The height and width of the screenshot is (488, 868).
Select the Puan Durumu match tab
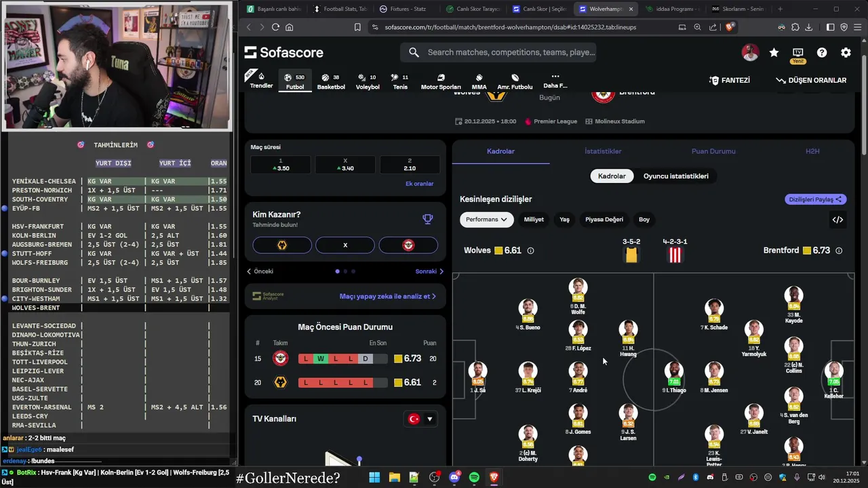click(713, 151)
